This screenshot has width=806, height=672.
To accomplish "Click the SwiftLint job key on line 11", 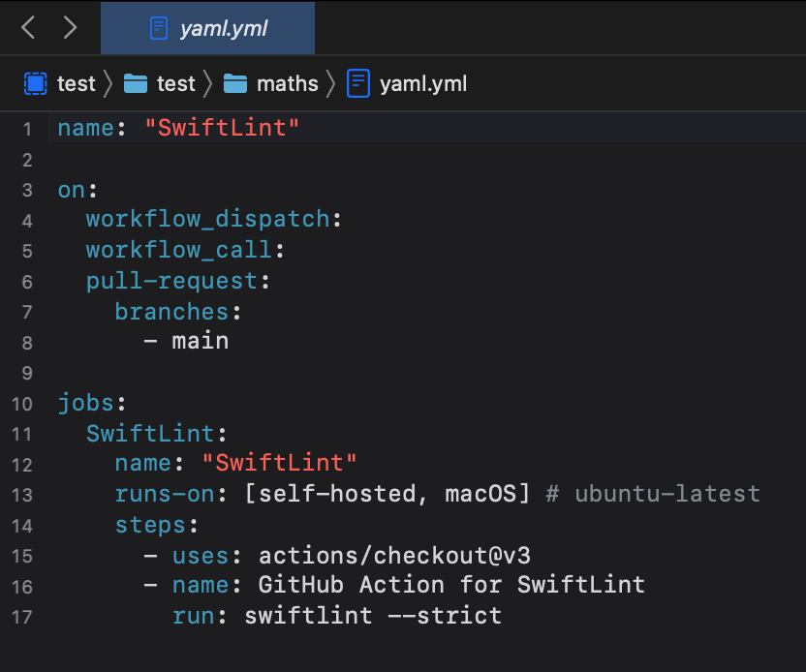I will (x=150, y=433).
